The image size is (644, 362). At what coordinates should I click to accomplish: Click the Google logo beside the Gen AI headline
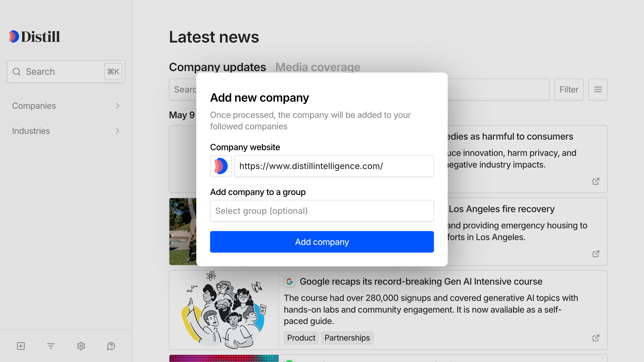click(289, 281)
